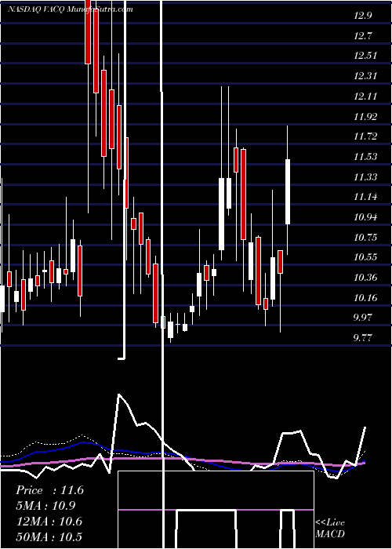
Task: Click the 10.36 price axis label
Action: (x=365, y=278)
